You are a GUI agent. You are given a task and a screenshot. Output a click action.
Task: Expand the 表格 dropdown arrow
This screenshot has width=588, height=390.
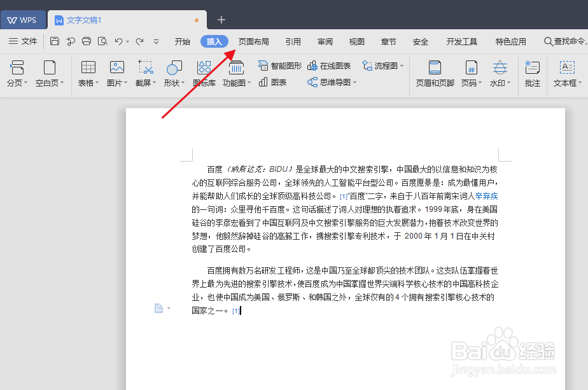[x=97, y=83]
